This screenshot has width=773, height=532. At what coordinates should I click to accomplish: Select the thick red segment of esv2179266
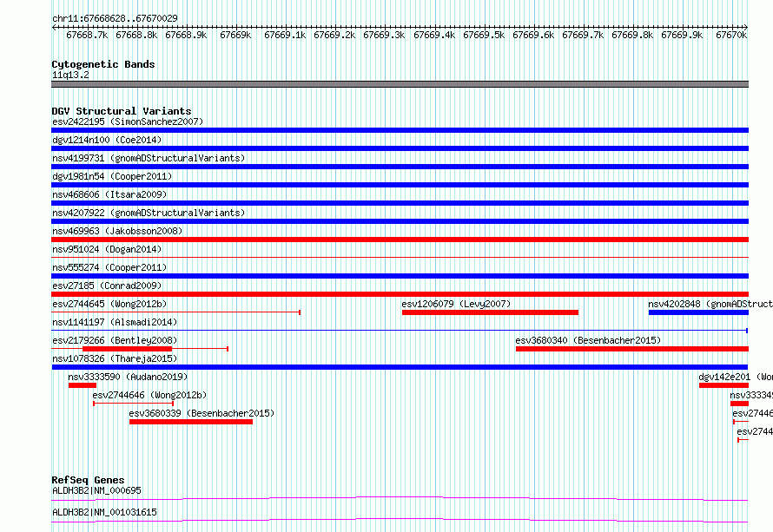click(x=127, y=349)
